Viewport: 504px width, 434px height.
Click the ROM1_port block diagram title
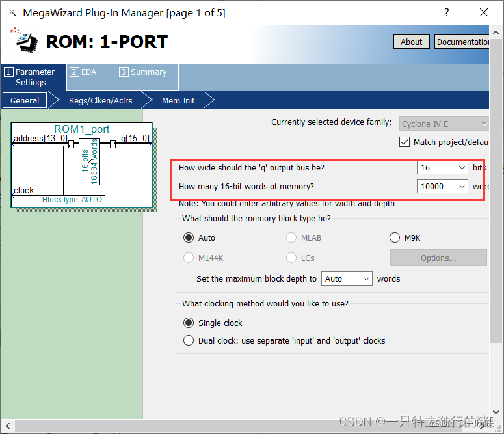(x=82, y=129)
